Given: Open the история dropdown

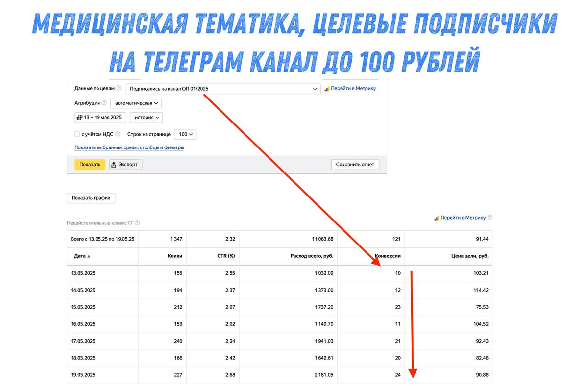Looking at the screenshot, I should pyautogui.click(x=146, y=118).
